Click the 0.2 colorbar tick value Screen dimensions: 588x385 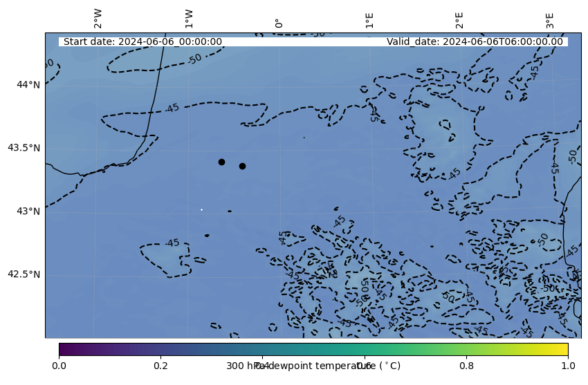tap(161, 366)
